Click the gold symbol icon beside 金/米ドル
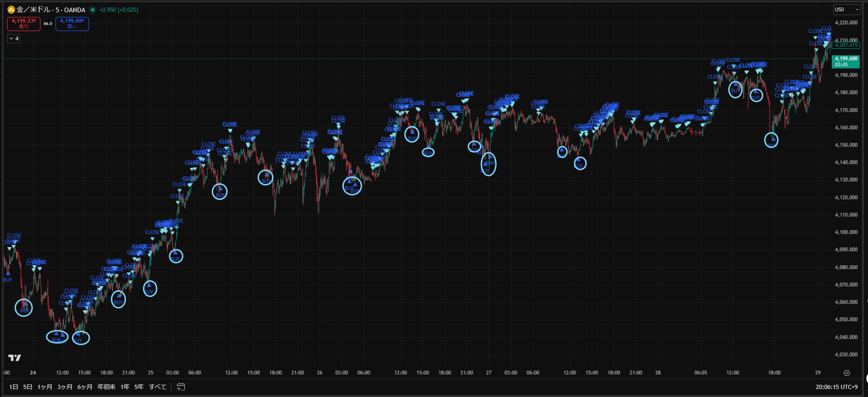Screen dimensions: 868x397 [11, 9]
